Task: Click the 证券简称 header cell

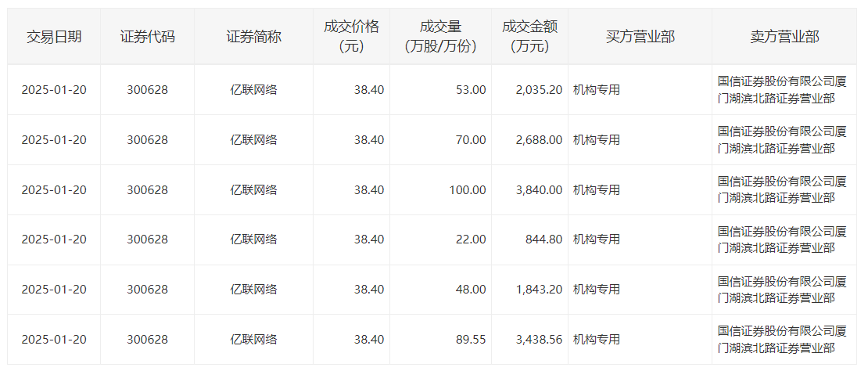Action: coord(253,37)
